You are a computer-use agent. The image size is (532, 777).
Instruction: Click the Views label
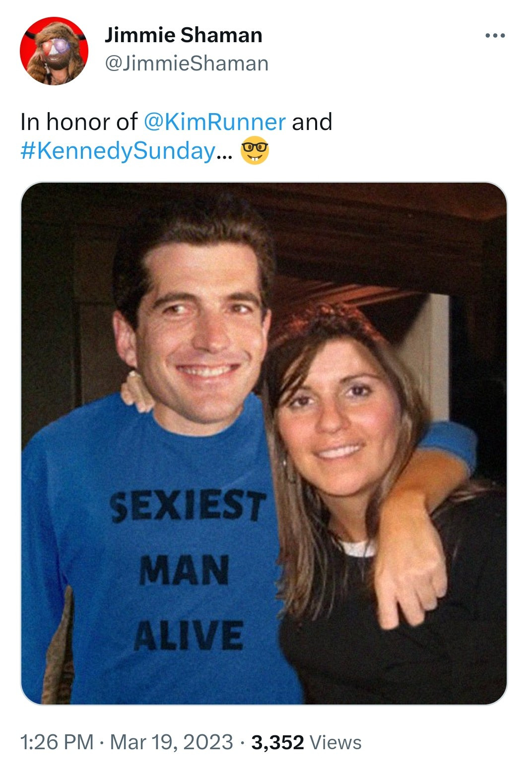(x=335, y=742)
